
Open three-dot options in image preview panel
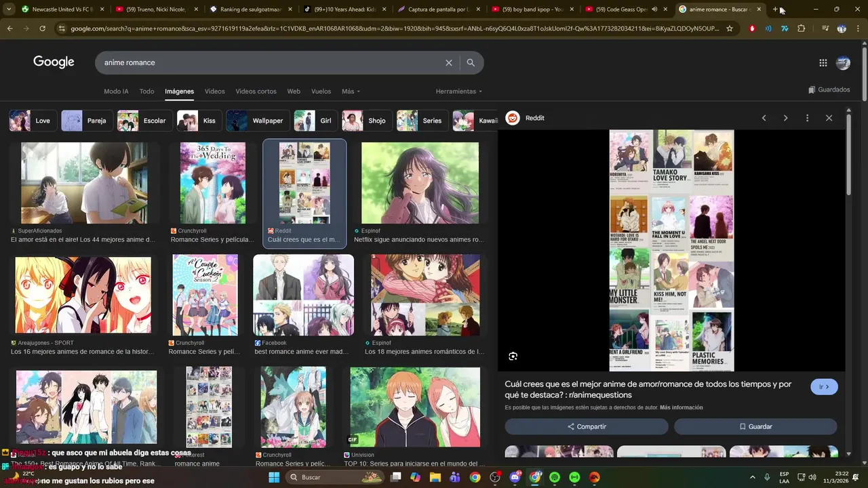click(x=807, y=118)
